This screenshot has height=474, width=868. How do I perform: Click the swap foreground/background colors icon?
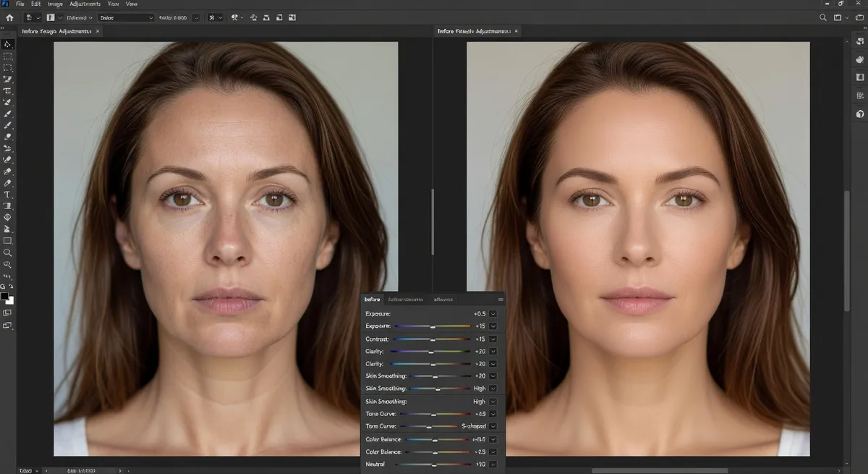pos(10,287)
